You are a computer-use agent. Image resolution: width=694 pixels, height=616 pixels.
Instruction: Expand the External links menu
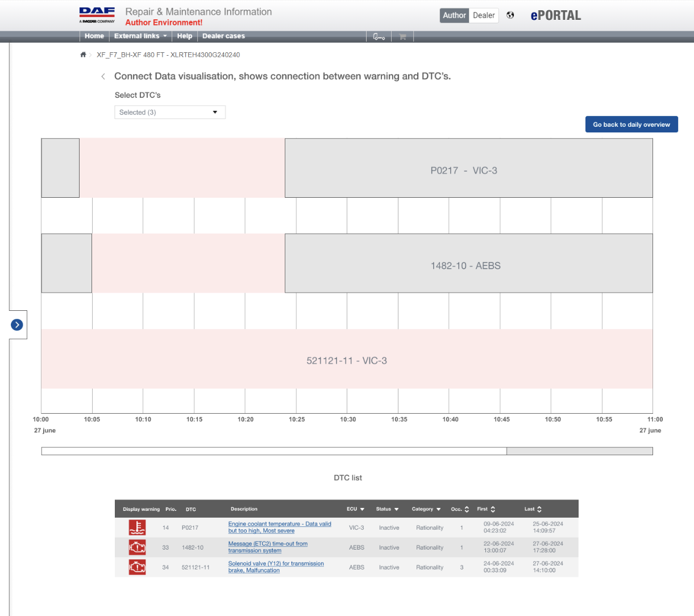pos(140,36)
